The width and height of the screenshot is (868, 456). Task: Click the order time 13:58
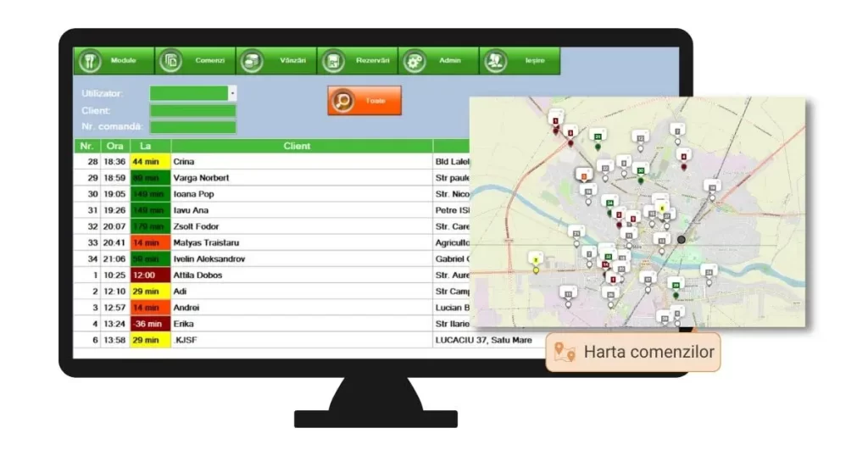point(114,340)
